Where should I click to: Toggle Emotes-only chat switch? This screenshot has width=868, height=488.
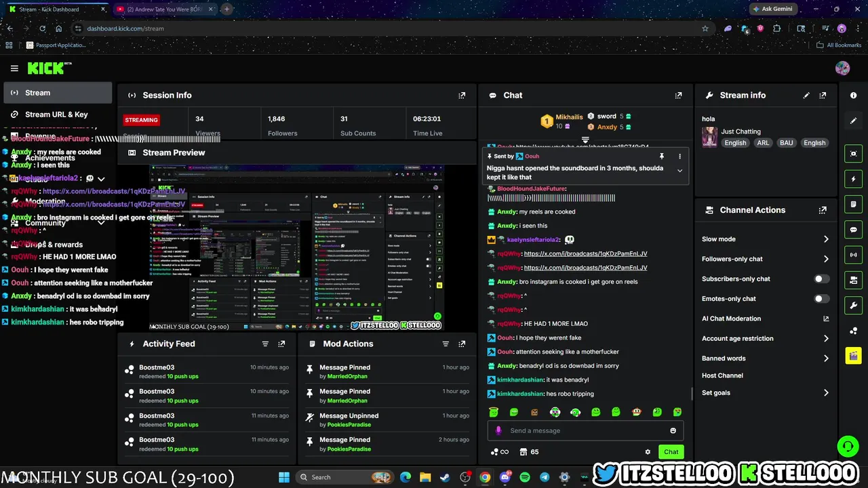tap(821, 299)
